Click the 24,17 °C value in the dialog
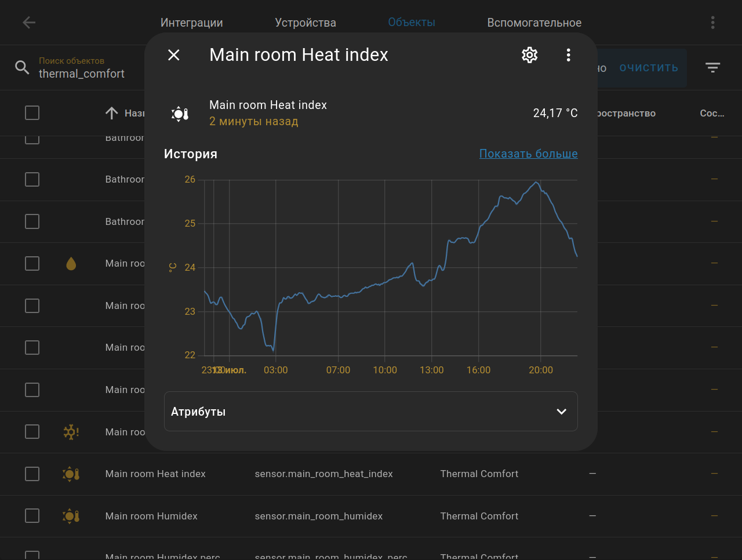This screenshot has width=742, height=560. [555, 113]
